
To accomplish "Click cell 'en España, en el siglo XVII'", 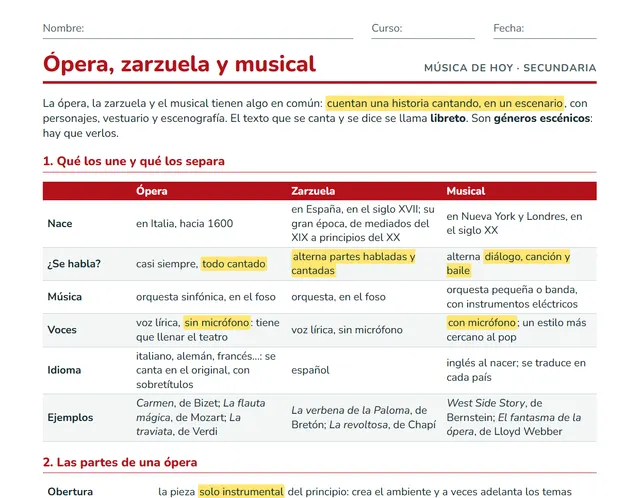I will [363, 223].
